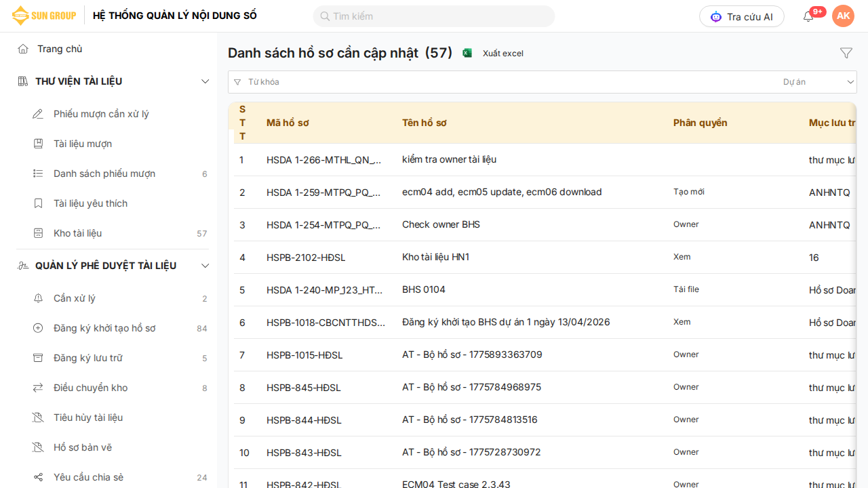Screen dimensions: 868x488
Task: Click the Tra cứu AI button
Action: click(741, 16)
